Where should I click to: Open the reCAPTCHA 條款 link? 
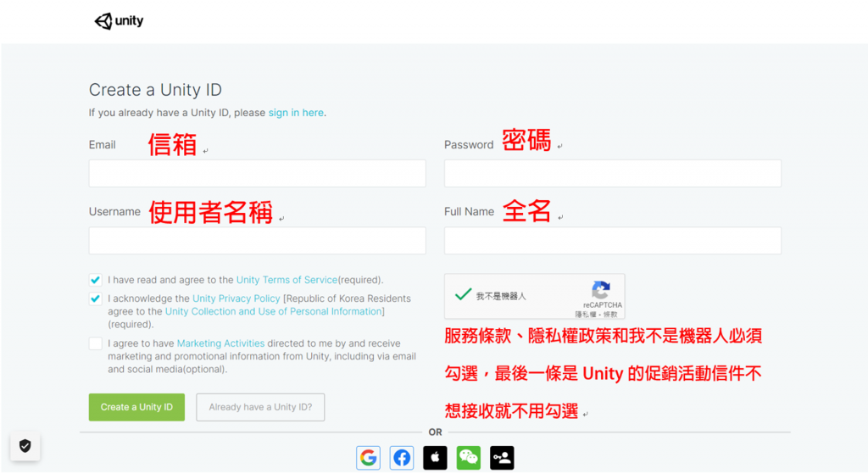[x=610, y=315]
